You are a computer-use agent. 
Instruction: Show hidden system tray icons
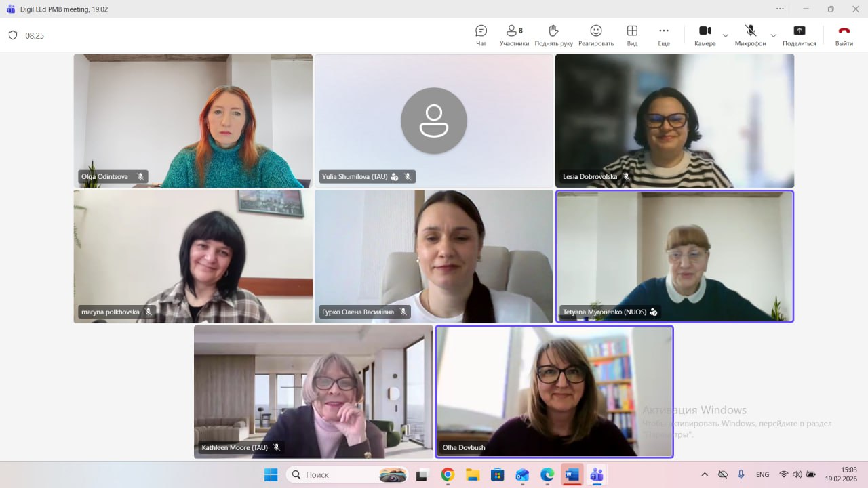click(x=705, y=474)
